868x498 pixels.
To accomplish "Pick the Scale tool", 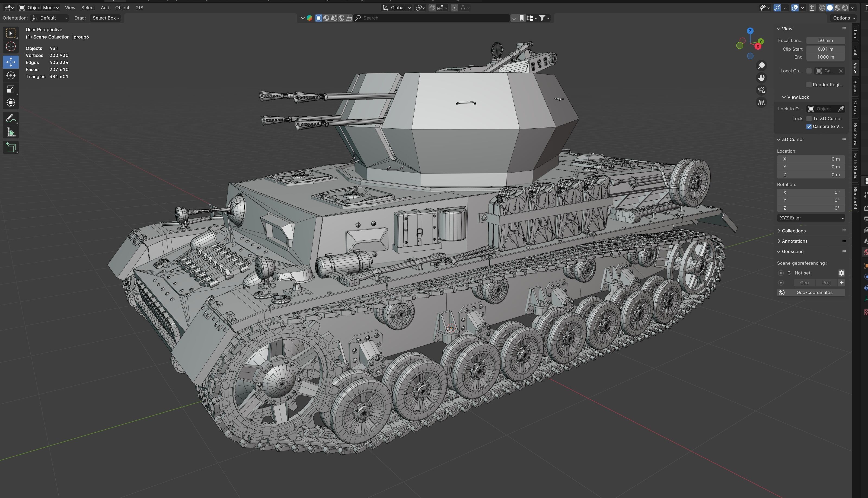I will tap(11, 89).
